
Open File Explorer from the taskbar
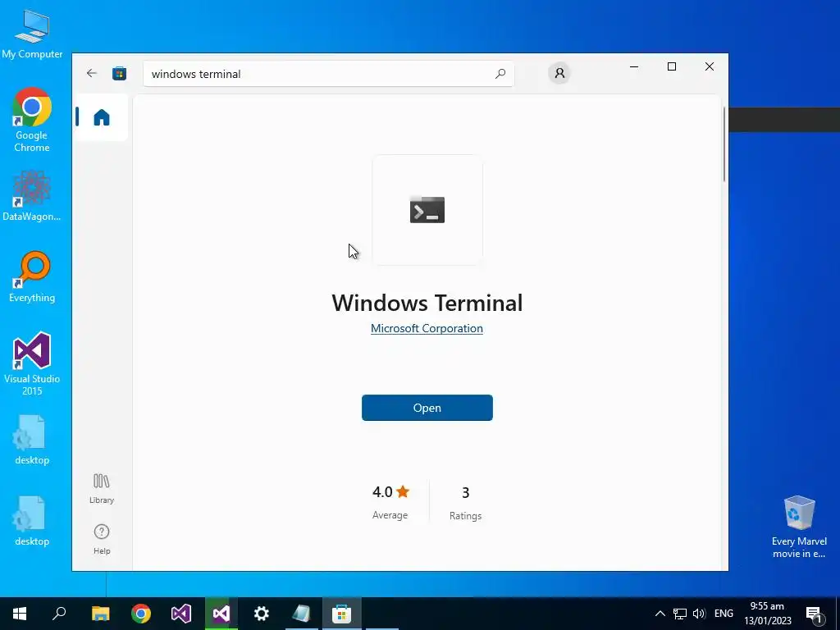[x=100, y=614]
